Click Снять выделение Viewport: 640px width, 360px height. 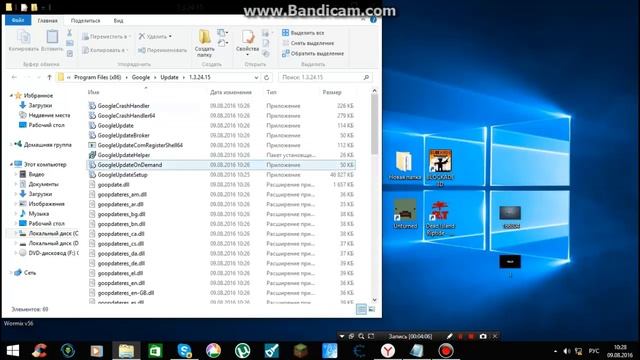pos(308,43)
